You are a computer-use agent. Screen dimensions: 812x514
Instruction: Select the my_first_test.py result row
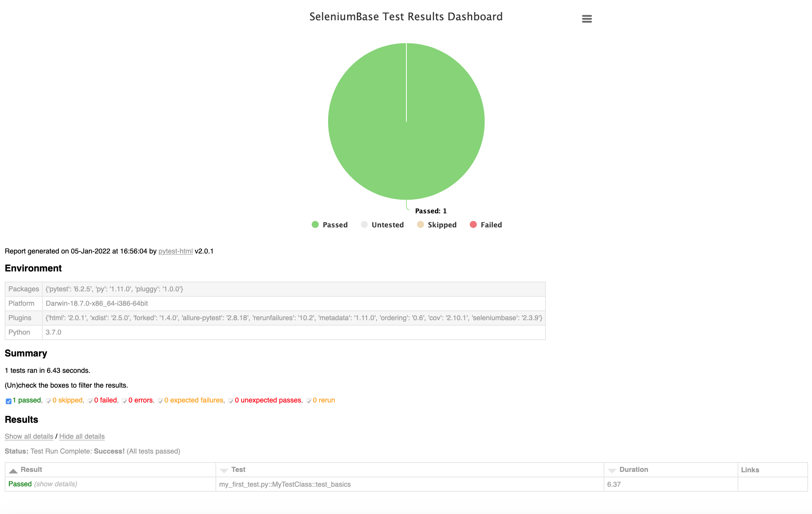coord(285,484)
